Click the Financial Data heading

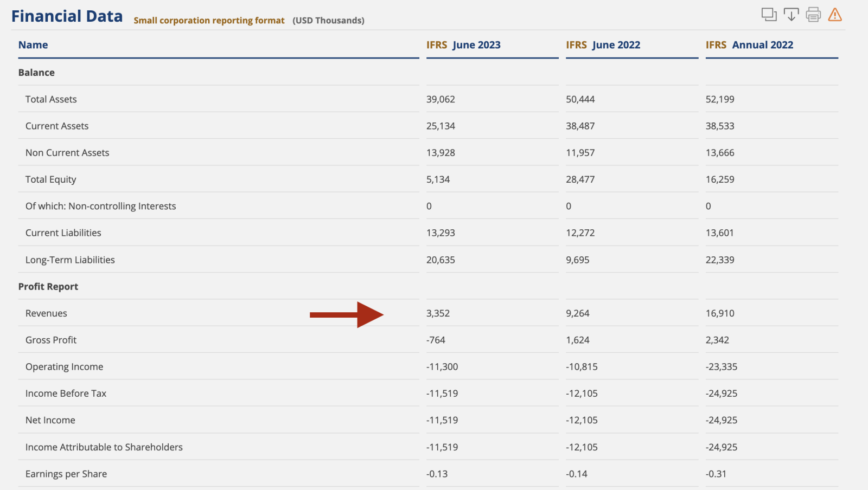point(67,16)
